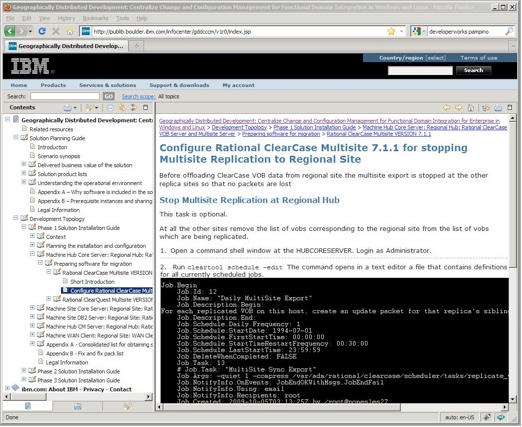
Task: Open Support & downloads navigation item
Action: [179, 85]
